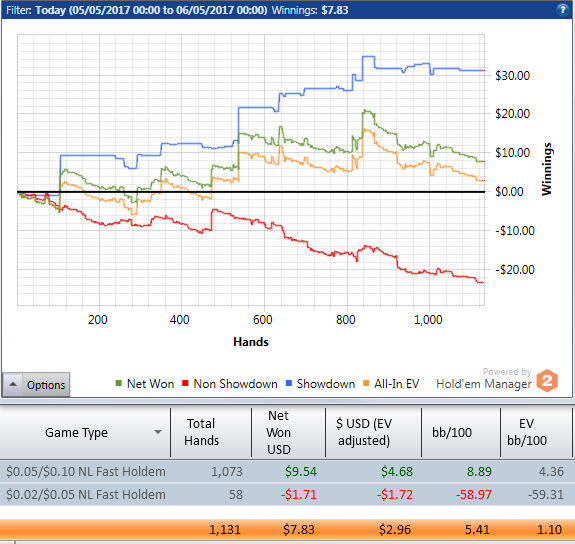
Task: Select the $0.05/$0.10 NL Fast Holdem row
Action: [288, 471]
